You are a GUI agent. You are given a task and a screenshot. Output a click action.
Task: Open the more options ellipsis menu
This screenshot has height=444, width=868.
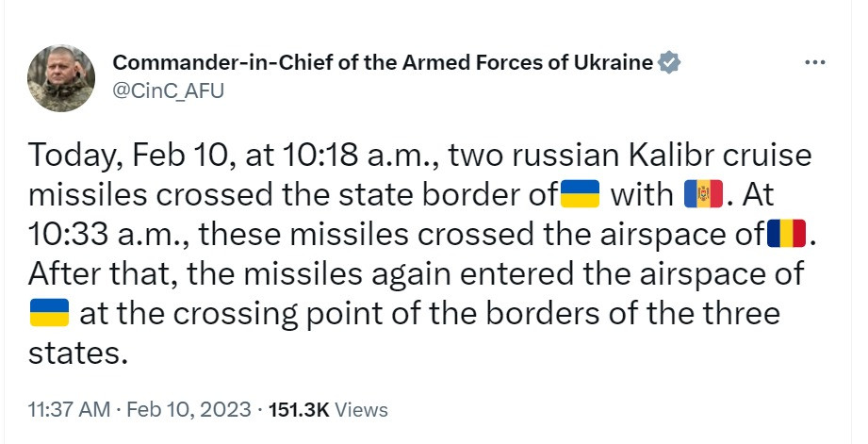point(813,63)
